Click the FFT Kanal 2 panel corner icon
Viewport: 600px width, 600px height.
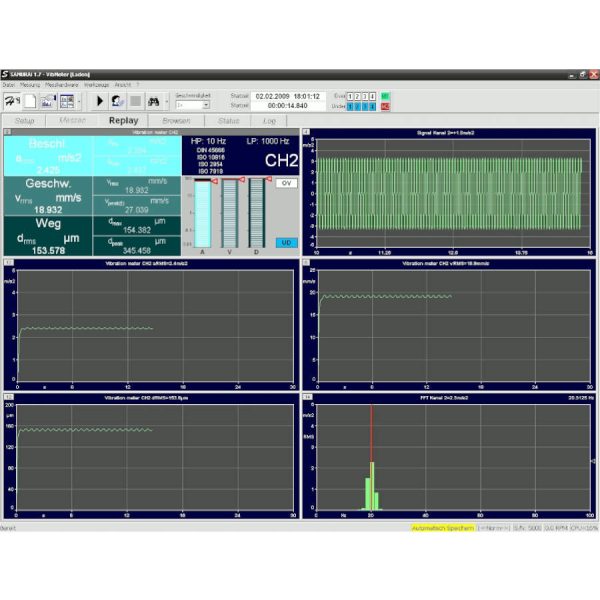pyautogui.click(x=307, y=397)
